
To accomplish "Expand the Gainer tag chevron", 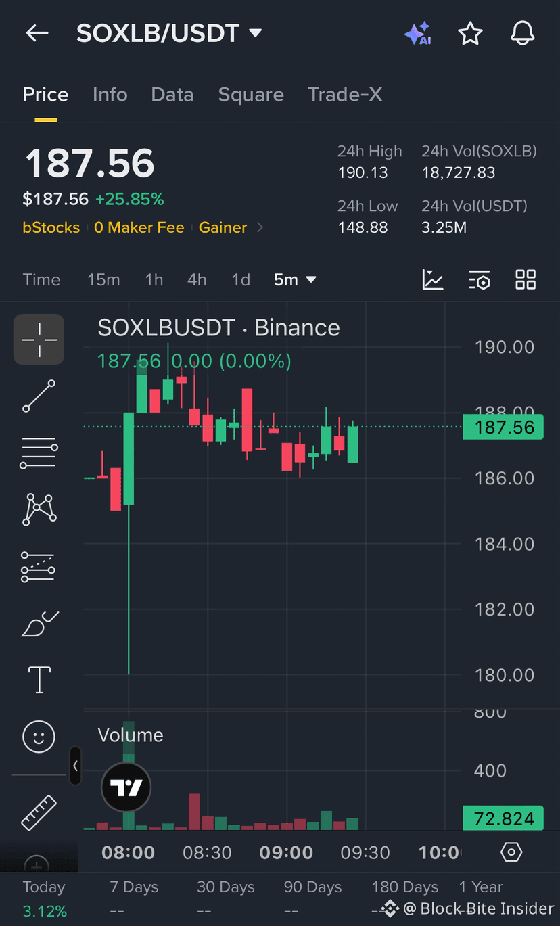I will [x=260, y=228].
